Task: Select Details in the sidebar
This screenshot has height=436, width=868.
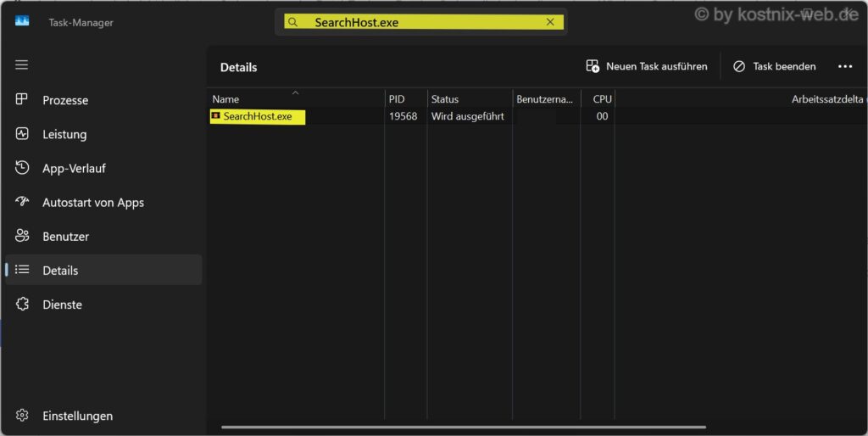Action: [x=103, y=271]
